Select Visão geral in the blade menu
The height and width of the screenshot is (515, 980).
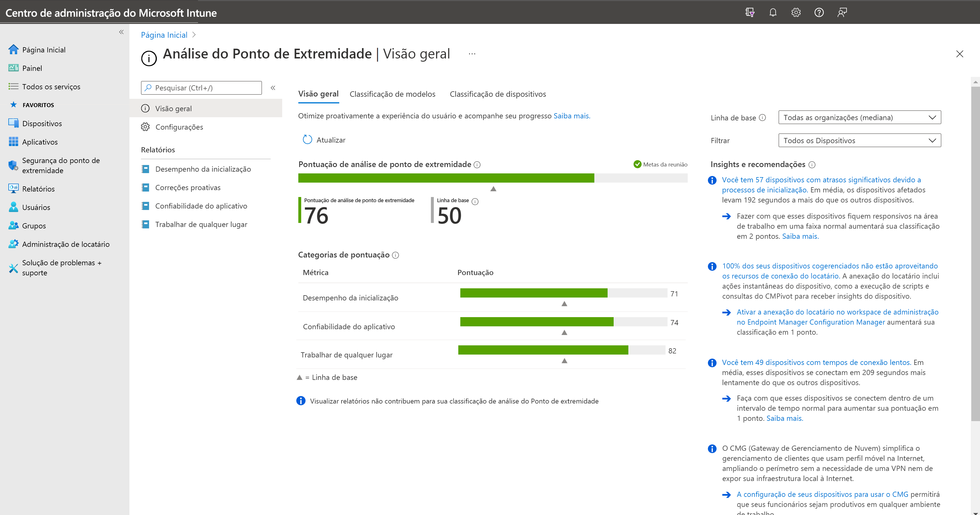(x=206, y=108)
